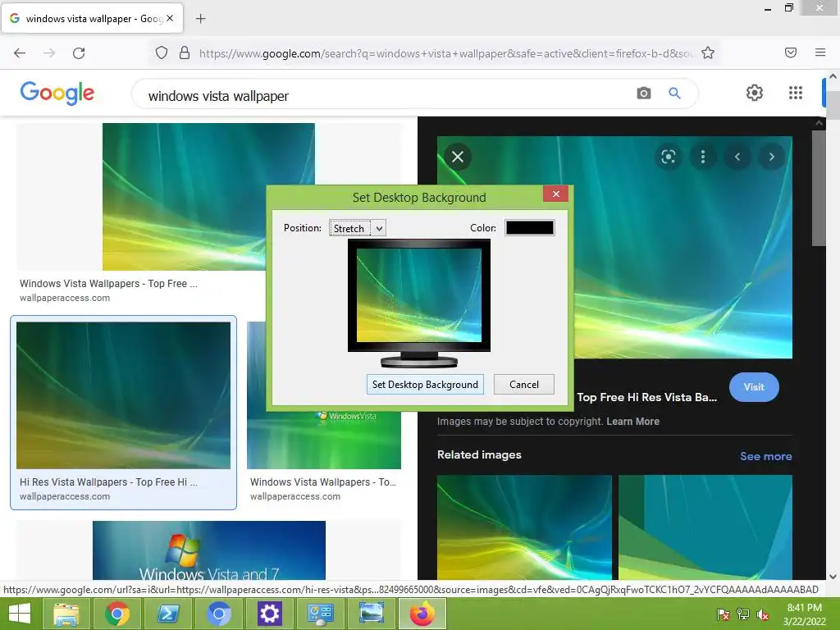This screenshot has width=840, height=630.
Task: Open Google settings gear
Action: pyautogui.click(x=755, y=93)
